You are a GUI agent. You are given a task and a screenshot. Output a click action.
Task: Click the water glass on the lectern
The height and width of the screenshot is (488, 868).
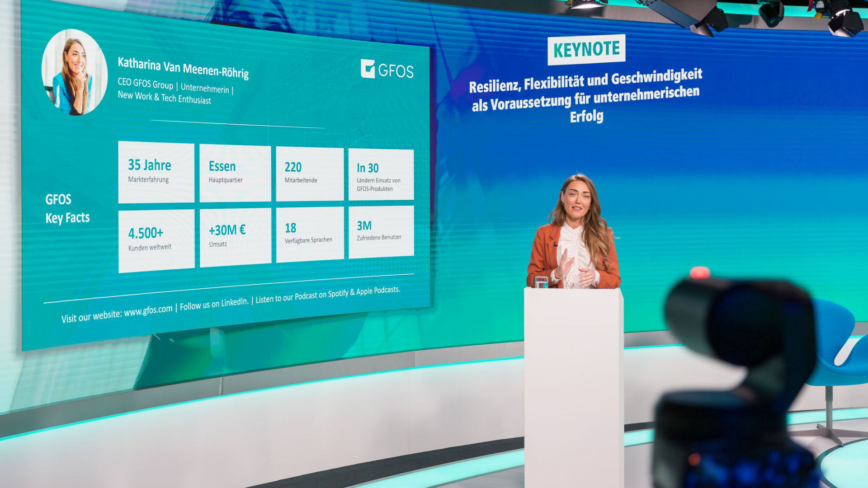(x=541, y=282)
